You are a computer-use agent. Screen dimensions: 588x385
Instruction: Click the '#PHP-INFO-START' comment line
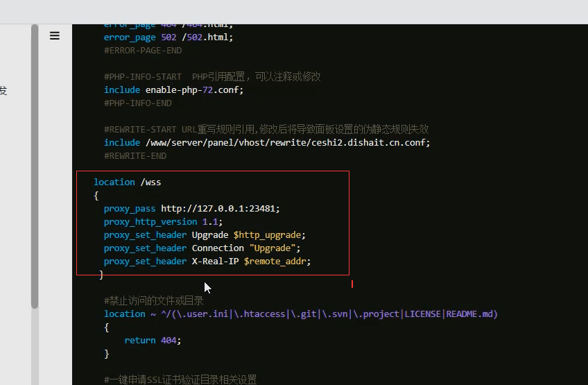click(x=212, y=76)
